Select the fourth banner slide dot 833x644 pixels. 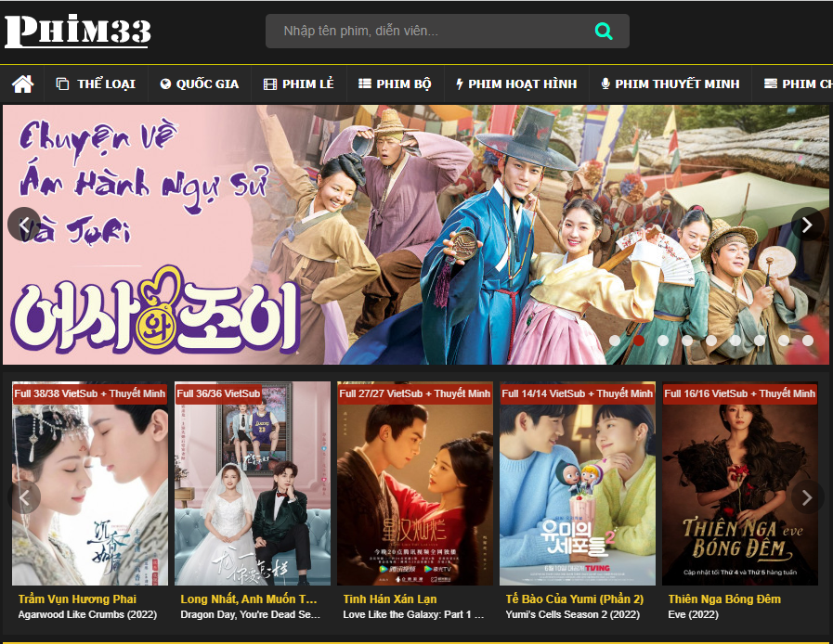coord(687,341)
